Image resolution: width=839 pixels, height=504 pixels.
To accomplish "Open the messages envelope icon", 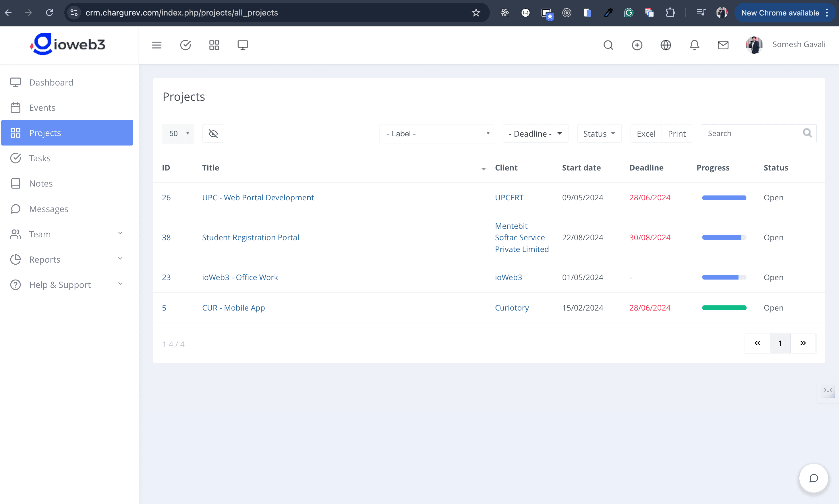I will (723, 45).
